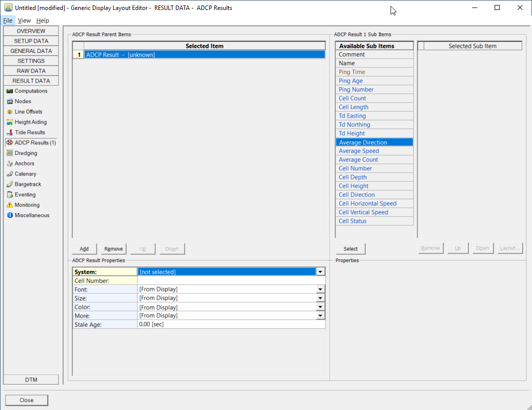This screenshot has width=532, height=410.
Task: Click the Add button
Action: (84, 249)
